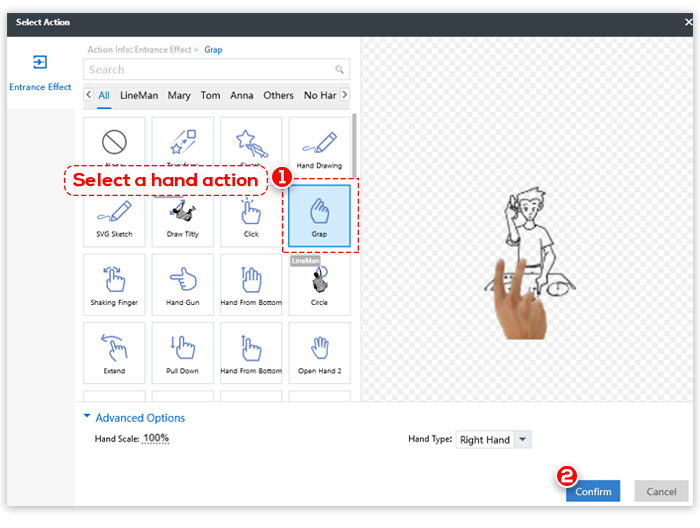Select the LineMan Circle action

coord(319,285)
